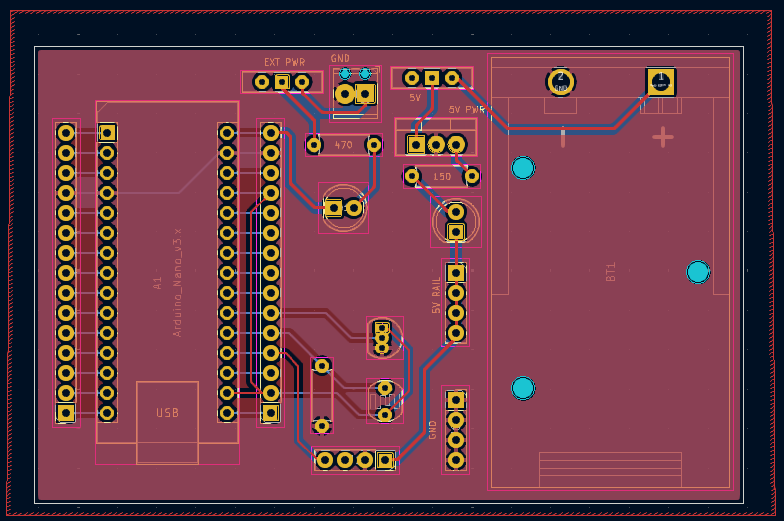This screenshot has width=784, height=521.
Task: Click the square pad of the bottom 4-pin header
Action: [x=385, y=460]
